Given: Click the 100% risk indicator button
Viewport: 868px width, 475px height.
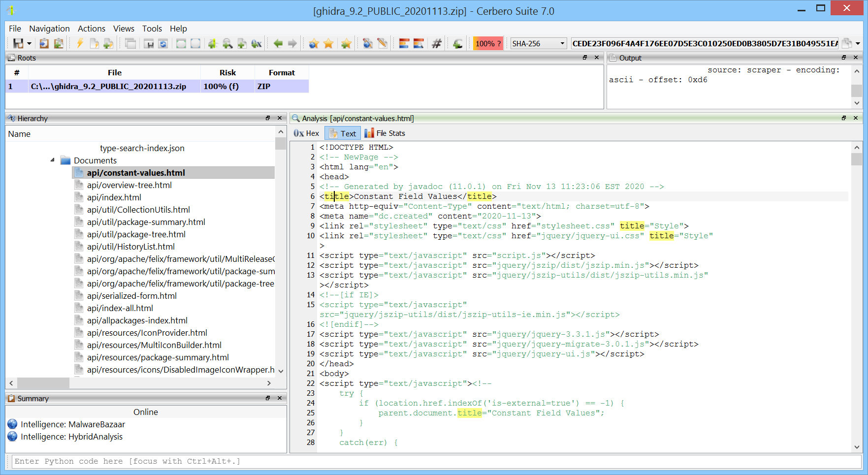Looking at the screenshot, I should coord(488,43).
